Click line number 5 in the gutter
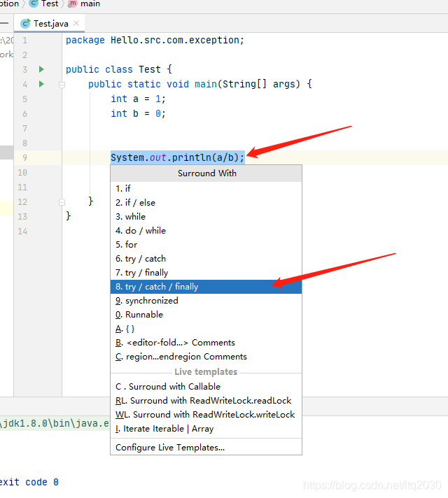The image size is (448, 498). (24, 99)
